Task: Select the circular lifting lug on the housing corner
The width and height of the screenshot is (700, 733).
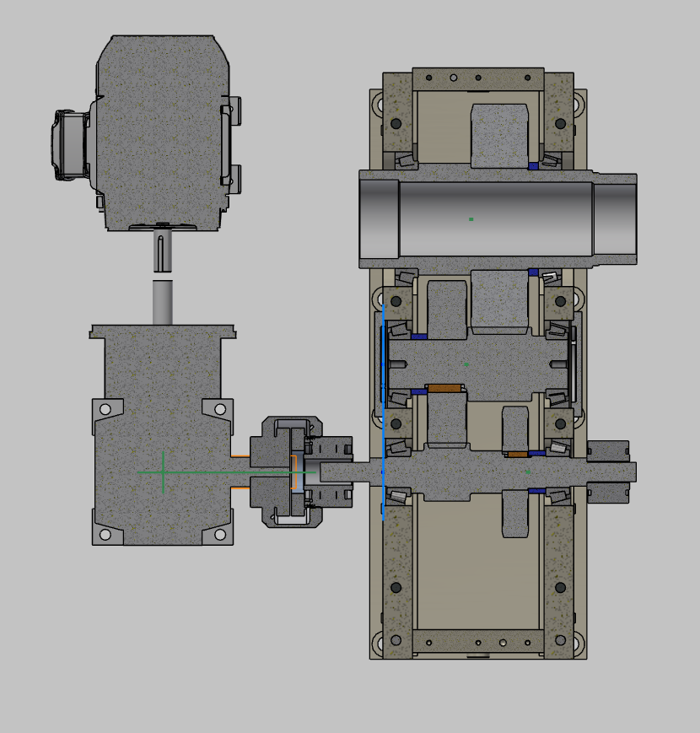Action: [x=380, y=104]
